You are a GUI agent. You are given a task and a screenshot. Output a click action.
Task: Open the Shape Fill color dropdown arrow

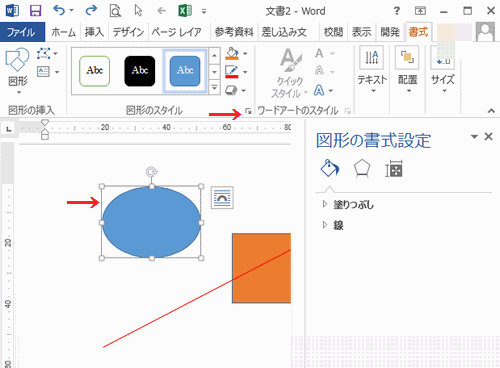coord(245,53)
